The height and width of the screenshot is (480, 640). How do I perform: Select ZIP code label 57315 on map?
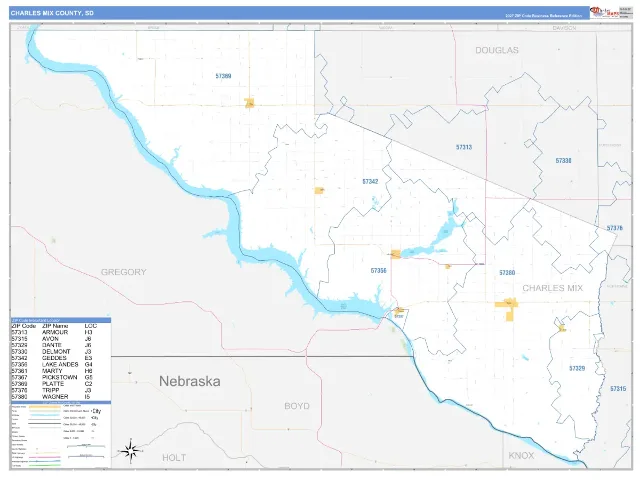point(618,389)
